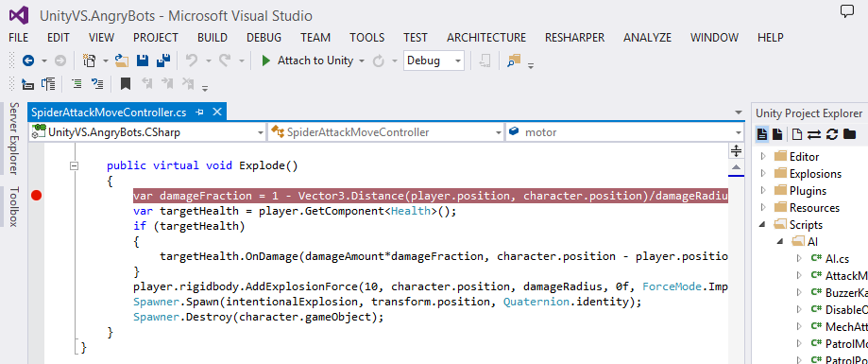Select AI.cs in the project tree

point(837,259)
